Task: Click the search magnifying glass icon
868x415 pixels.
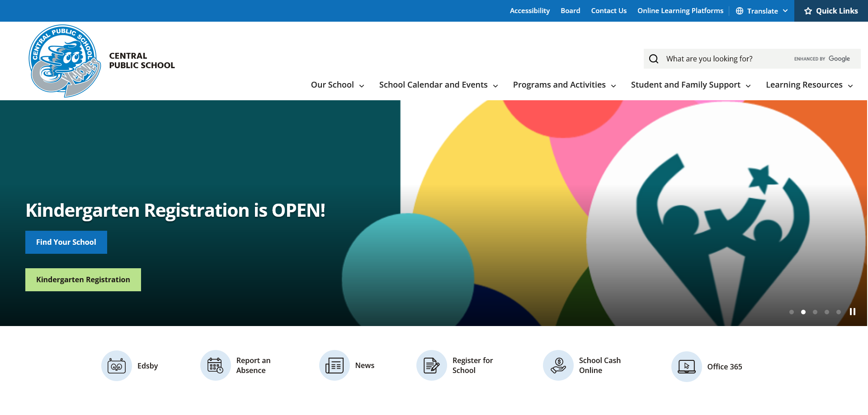Action: pyautogui.click(x=654, y=59)
